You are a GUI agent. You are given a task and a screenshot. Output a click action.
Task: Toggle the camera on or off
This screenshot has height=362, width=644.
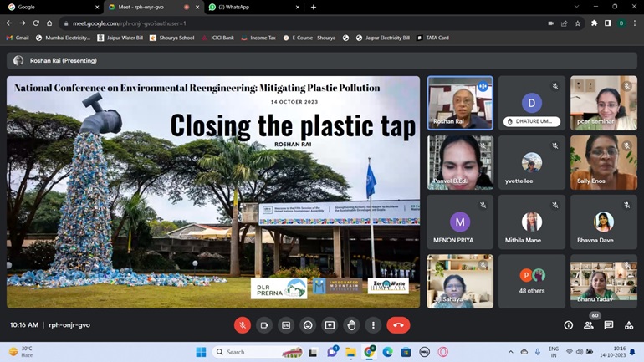(x=264, y=325)
